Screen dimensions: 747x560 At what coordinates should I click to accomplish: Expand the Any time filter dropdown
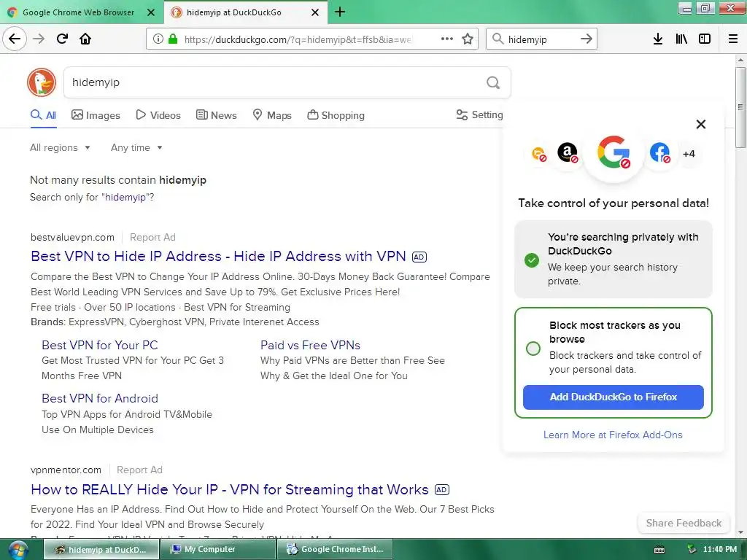tap(136, 147)
